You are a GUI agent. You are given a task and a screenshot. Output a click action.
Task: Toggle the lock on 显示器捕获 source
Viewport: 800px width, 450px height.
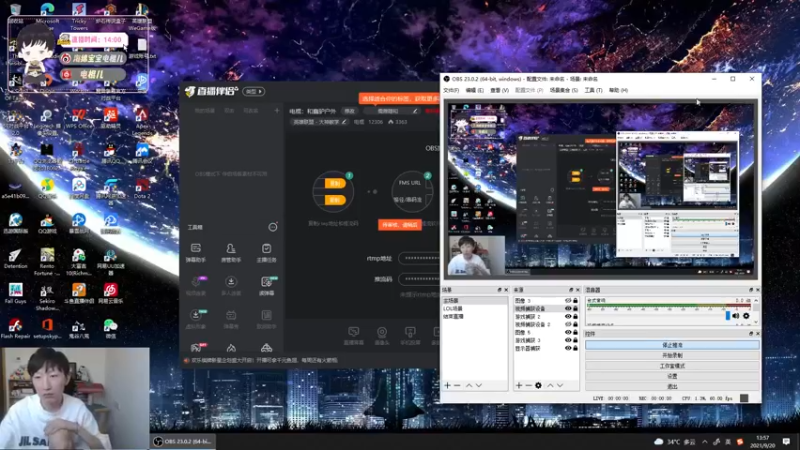coord(576,348)
